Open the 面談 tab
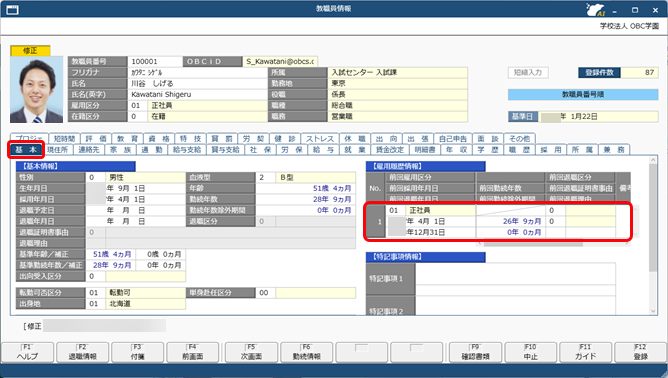The width and height of the screenshot is (668, 378). pyautogui.click(x=488, y=139)
